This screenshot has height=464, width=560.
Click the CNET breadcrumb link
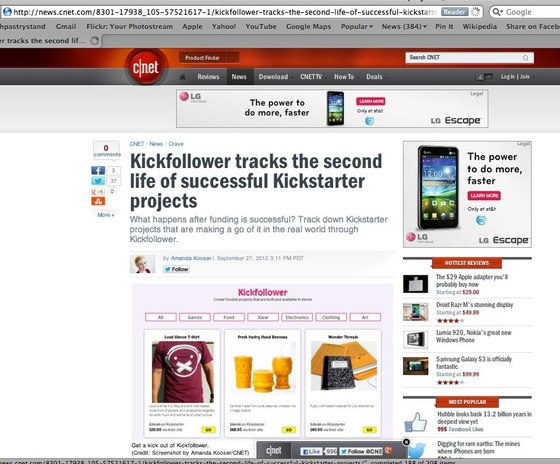(137, 144)
